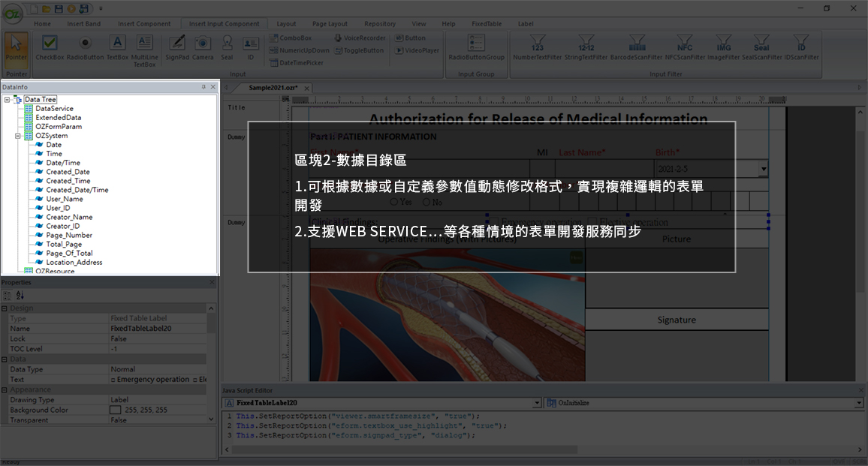The height and width of the screenshot is (466, 868).
Task: Collapse the OZSystem tree node
Action: click(17, 135)
